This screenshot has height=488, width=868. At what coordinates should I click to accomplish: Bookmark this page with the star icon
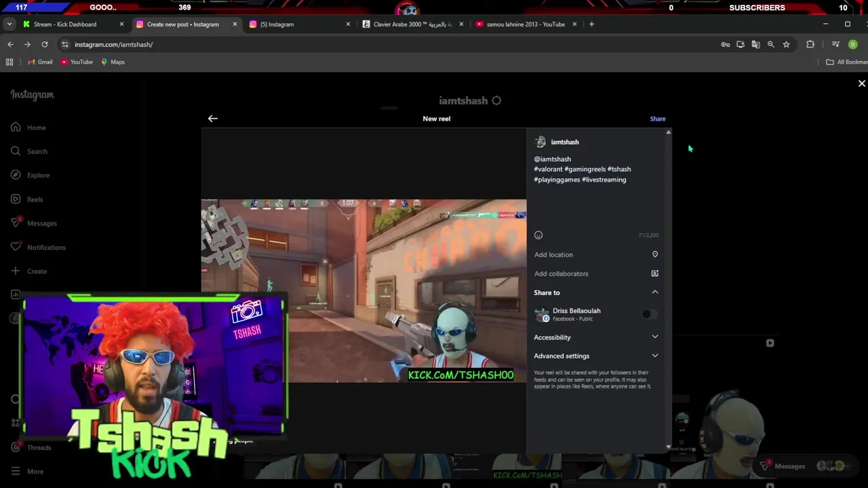click(786, 44)
